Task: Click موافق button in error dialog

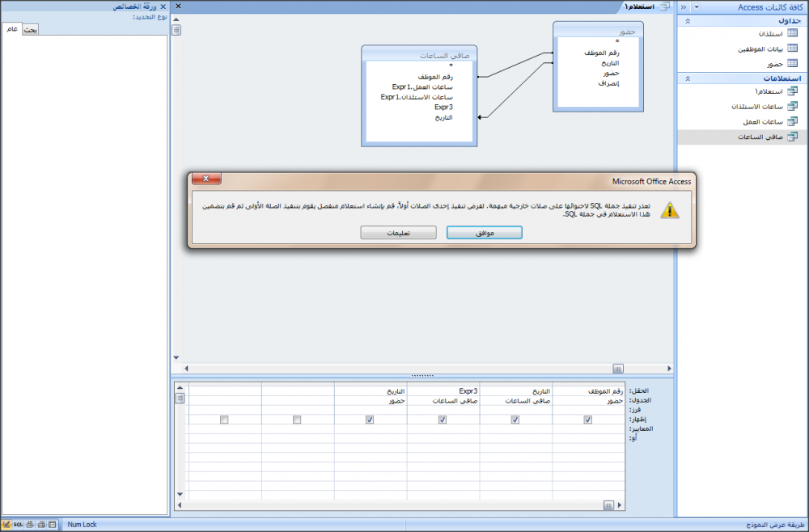Action: [x=485, y=232]
